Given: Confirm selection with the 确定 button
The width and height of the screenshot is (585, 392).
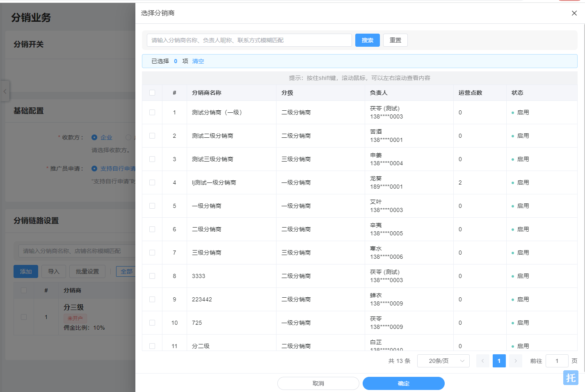Looking at the screenshot, I should click(403, 383).
